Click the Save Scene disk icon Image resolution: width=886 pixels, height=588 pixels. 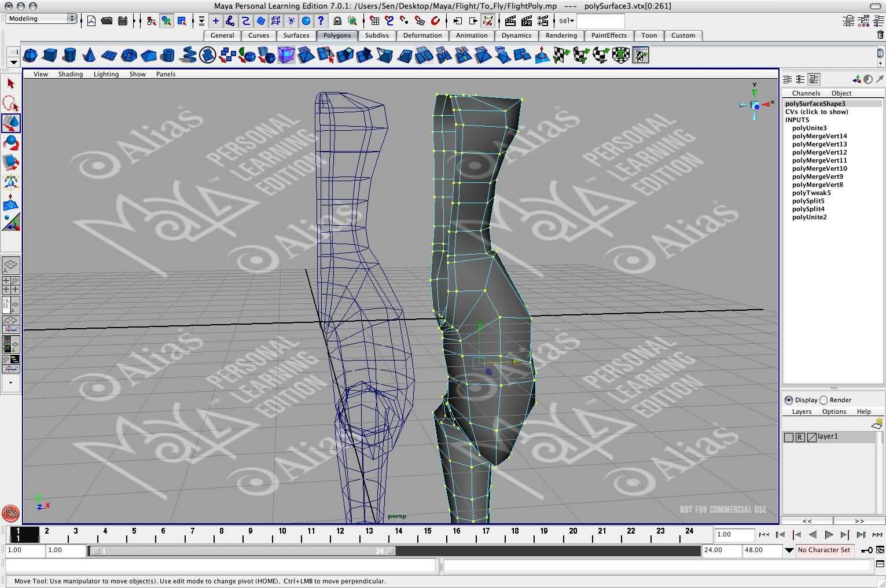click(x=122, y=21)
